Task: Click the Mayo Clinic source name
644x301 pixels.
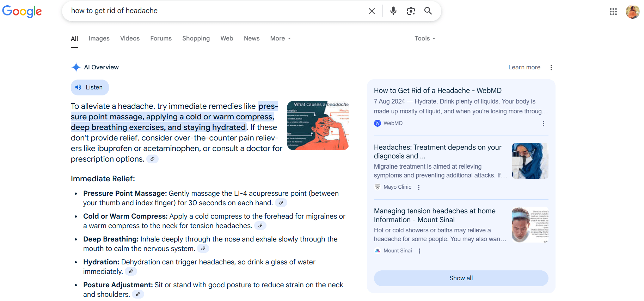Action: (x=397, y=187)
